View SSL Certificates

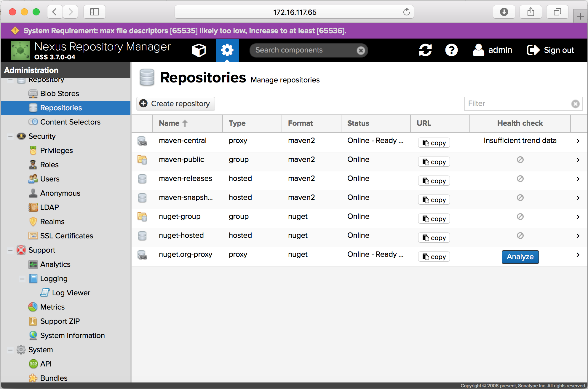tap(66, 236)
